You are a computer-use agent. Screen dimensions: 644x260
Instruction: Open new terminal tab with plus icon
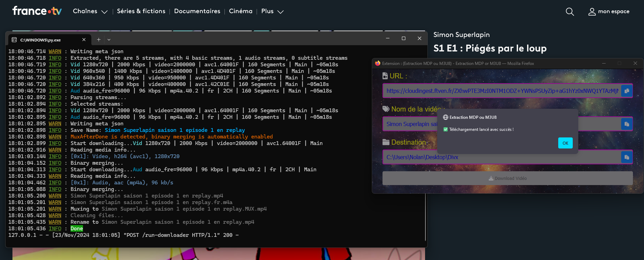(x=99, y=40)
